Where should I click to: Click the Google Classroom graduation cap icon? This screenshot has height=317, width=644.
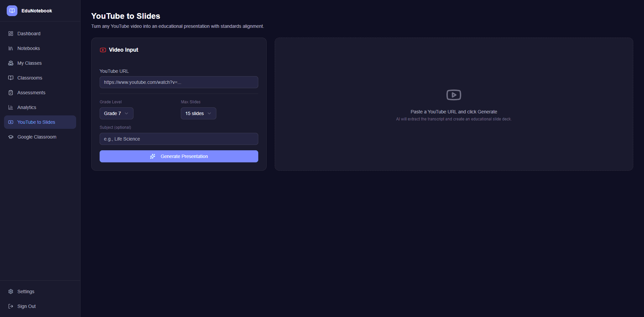coord(10,137)
